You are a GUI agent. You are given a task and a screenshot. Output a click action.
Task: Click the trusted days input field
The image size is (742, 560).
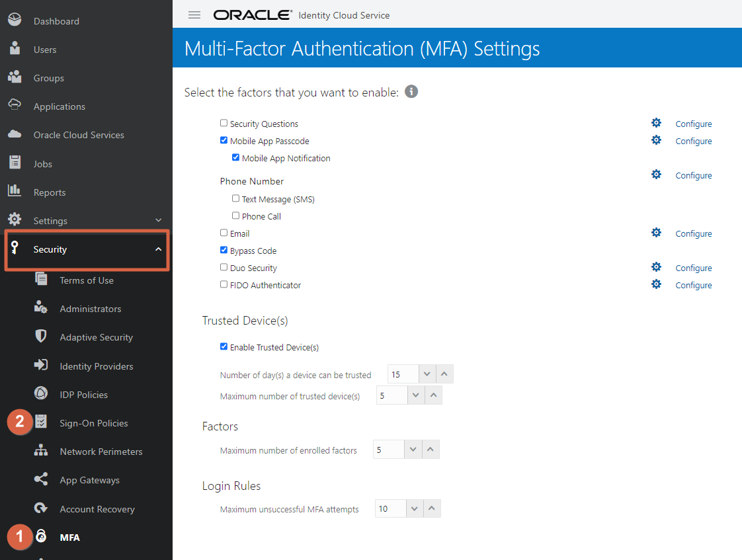(403, 374)
